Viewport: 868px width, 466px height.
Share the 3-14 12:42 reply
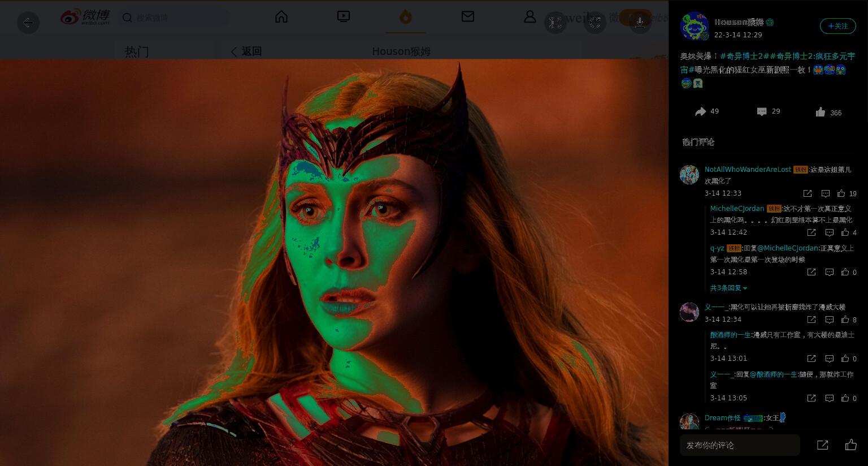pyautogui.click(x=811, y=232)
